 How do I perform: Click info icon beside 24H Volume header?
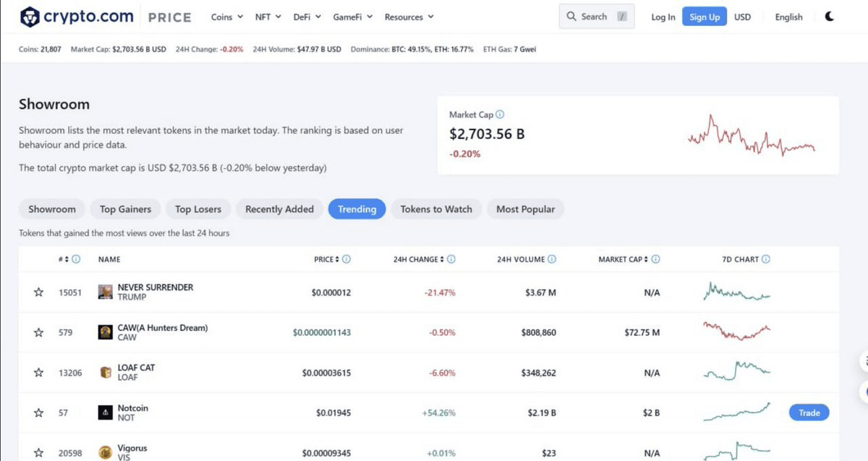[552, 259]
